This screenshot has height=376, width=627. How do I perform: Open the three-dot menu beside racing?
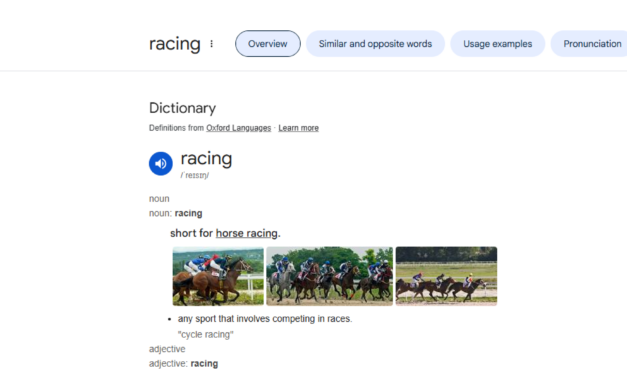click(x=212, y=44)
